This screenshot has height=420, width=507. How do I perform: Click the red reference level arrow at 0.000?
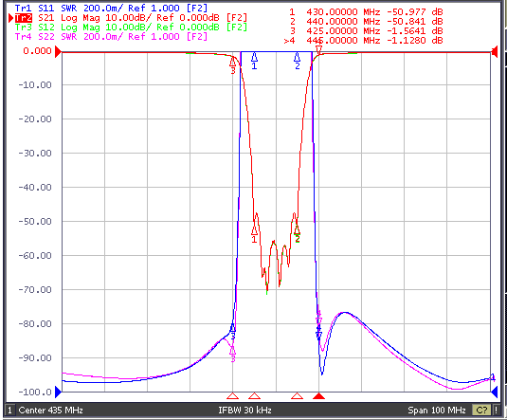point(58,52)
